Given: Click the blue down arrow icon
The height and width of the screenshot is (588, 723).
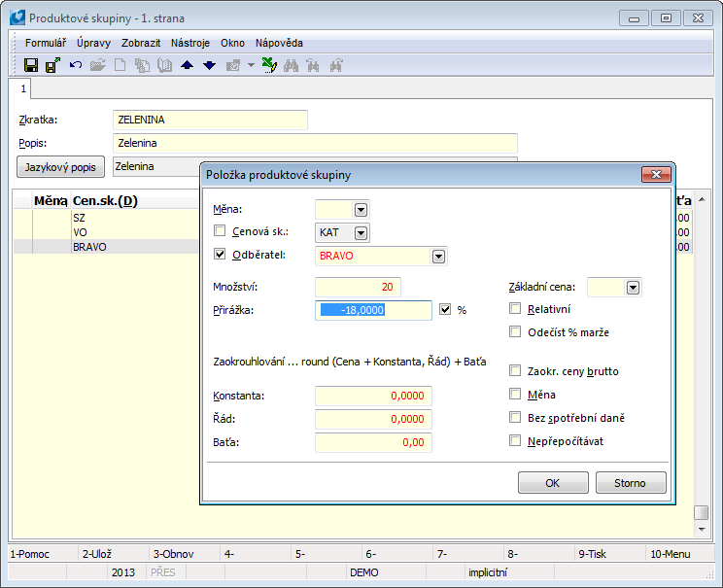Looking at the screenshot, I should pyautogui.click(x=209, y=65).
